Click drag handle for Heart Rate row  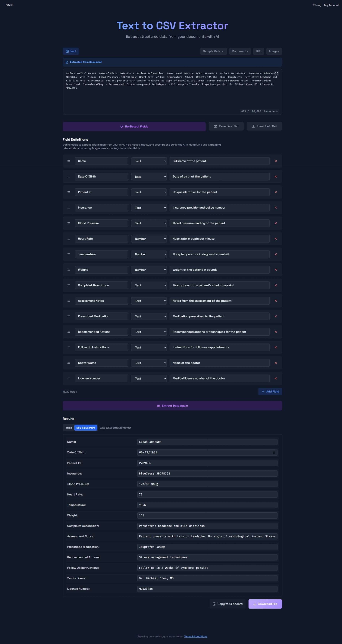pyautogui.click(x=69, y=238)
